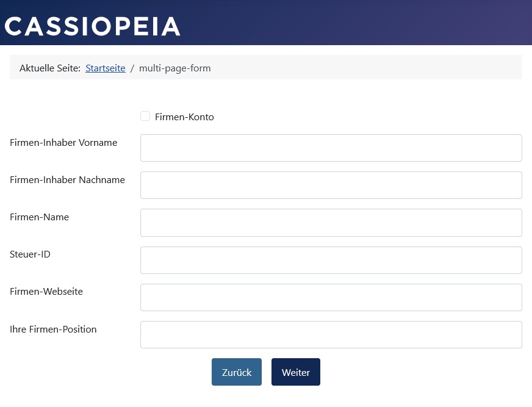532x407 pixels.
Task: Enable the Firmen-Konto checkbox
Action: point(145,116)
